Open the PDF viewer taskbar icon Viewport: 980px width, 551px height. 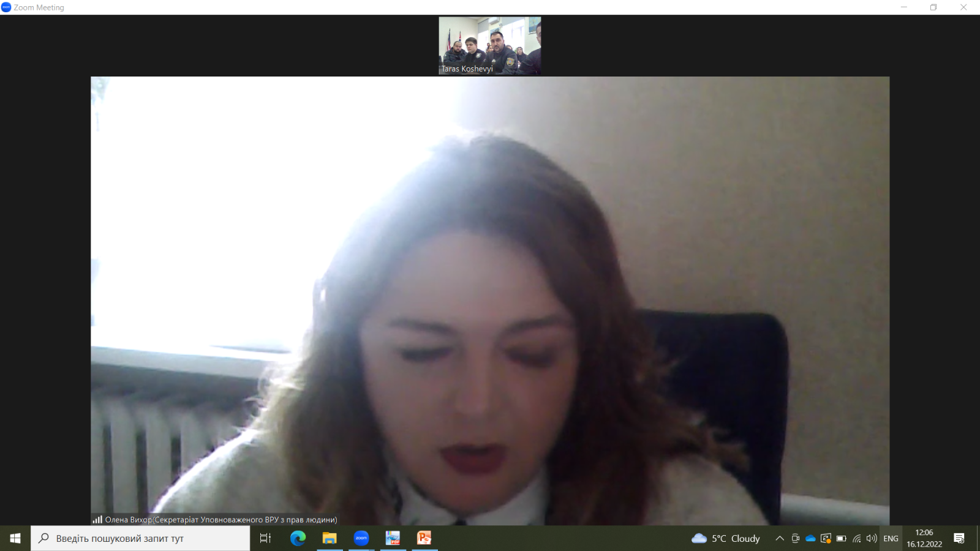[x=393, y=538]
